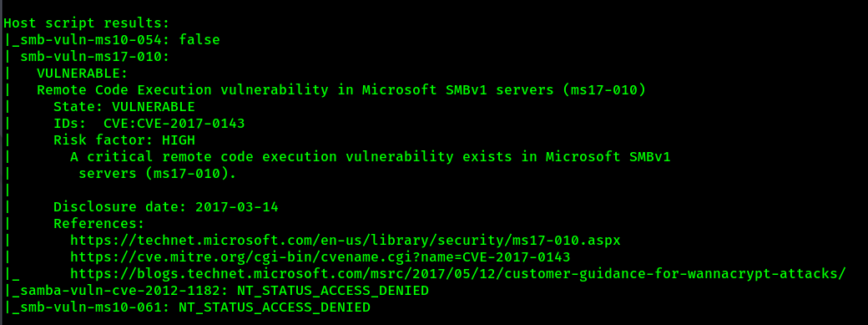This screenshot has height=325, width=868.
Task: Click 'A critical remote code execution' description
Action: [x=203, y=157]
